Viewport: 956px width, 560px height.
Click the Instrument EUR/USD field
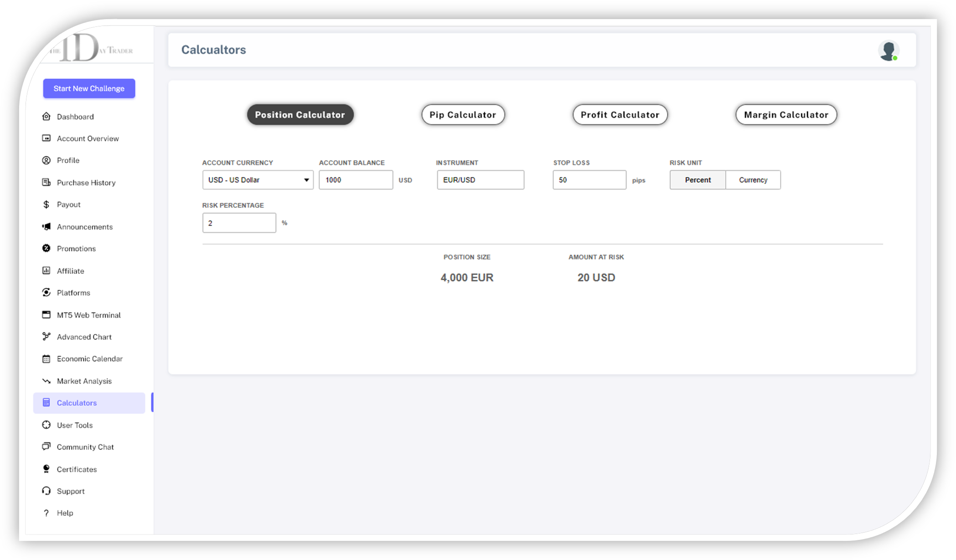click(x=480, y=180)
